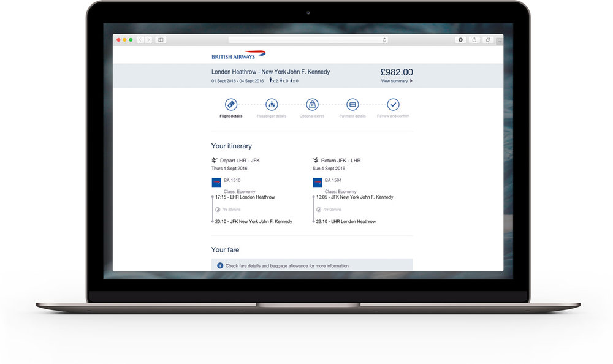The width and height of the screenshot is (613, 364).
Task: Click the last (infant) passenger count icon in the header
Action: pos(291,81)
